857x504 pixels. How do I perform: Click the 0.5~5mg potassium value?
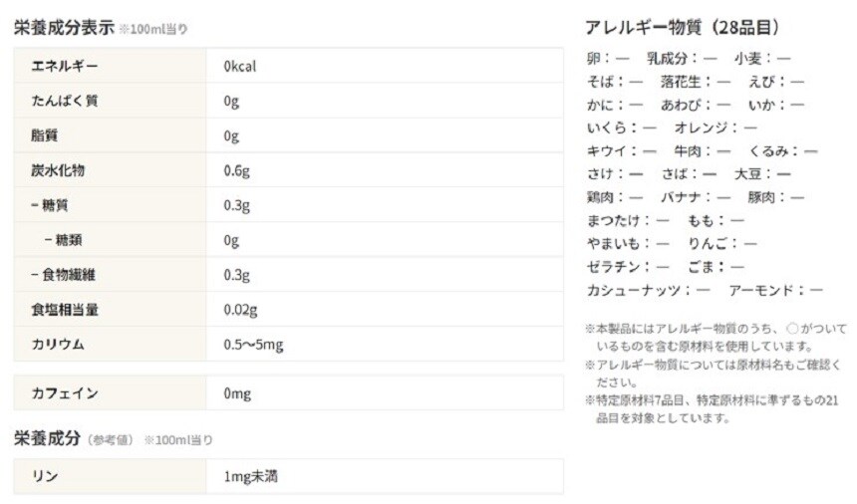(x=254, y=345)
